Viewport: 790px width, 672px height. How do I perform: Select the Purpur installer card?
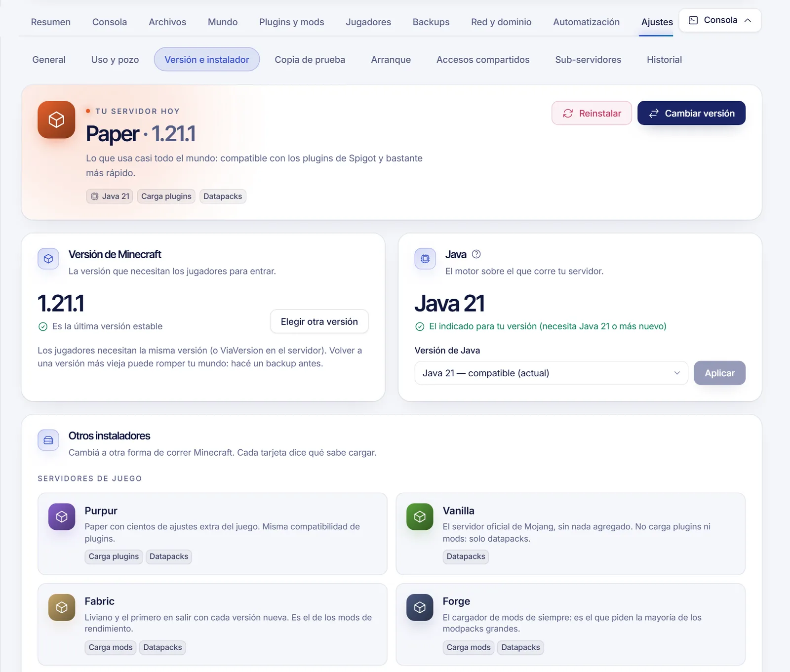point(212,534)
